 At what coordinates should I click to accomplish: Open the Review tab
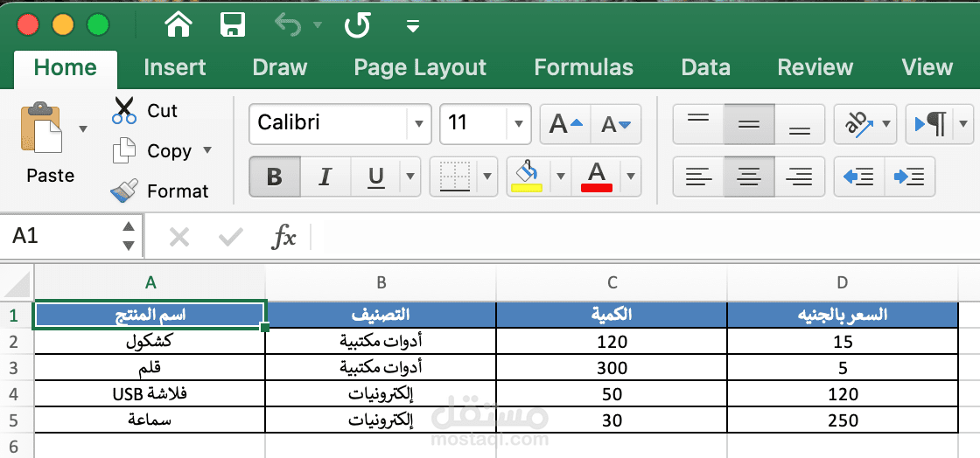[x=815, y=67]
